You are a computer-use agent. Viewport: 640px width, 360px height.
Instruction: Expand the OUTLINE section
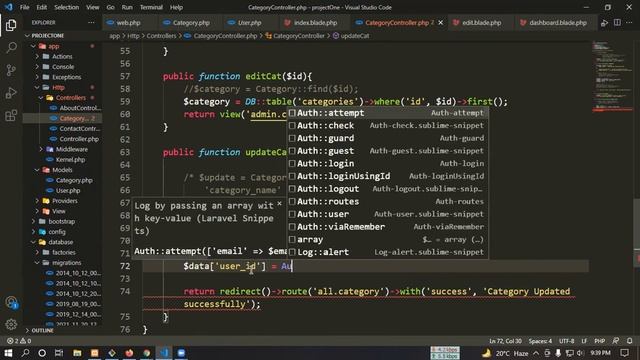42,330
